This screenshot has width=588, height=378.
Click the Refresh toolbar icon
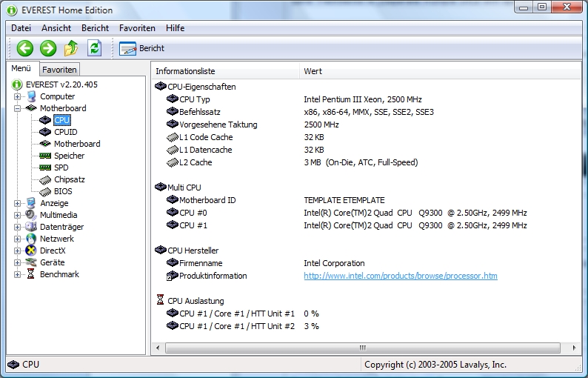94,48
